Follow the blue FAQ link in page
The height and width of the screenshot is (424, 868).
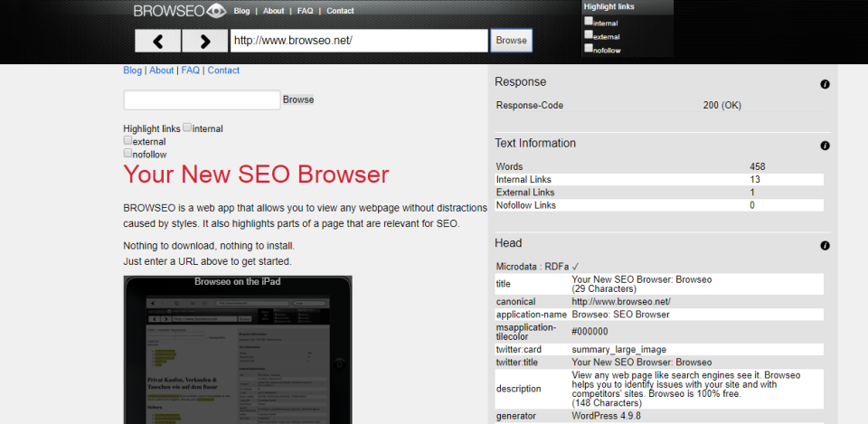pos(191,71)
